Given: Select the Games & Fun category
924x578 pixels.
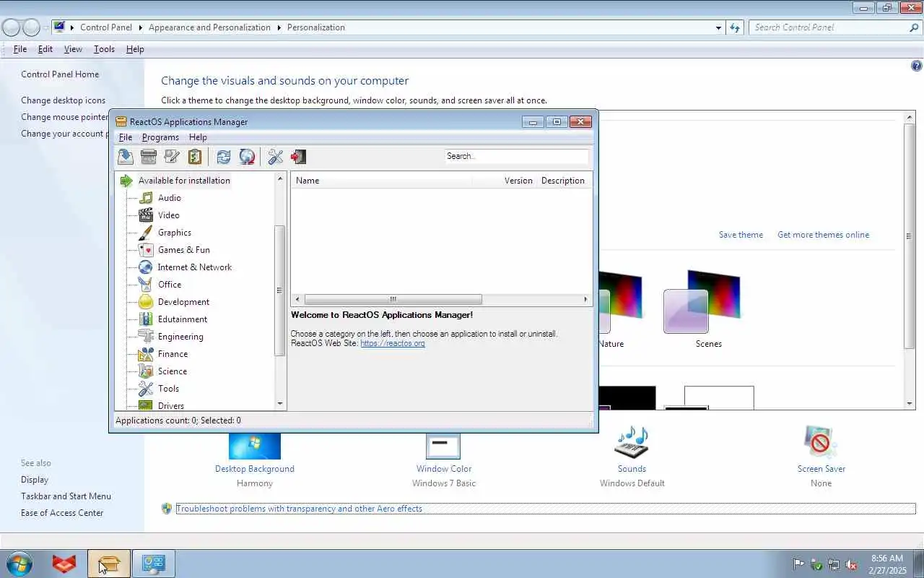Looking at the screenshot, I should pos(184,250).
